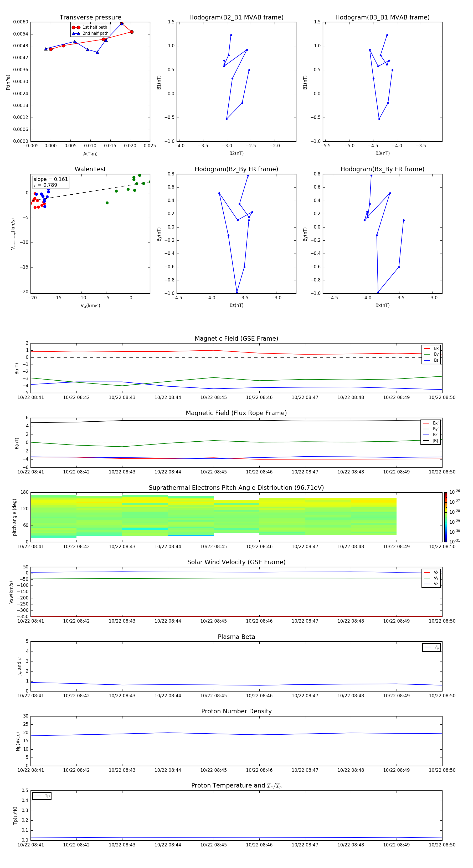Click the "2nd half path" legend entry
The height and width of the screenshot is (868, 473).
coord(90,33)
